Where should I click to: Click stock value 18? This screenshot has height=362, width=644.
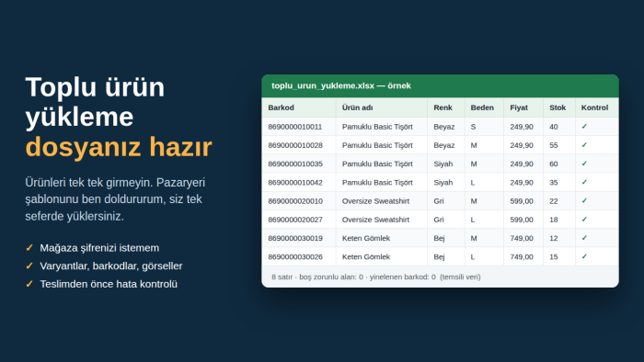(554, 220)
